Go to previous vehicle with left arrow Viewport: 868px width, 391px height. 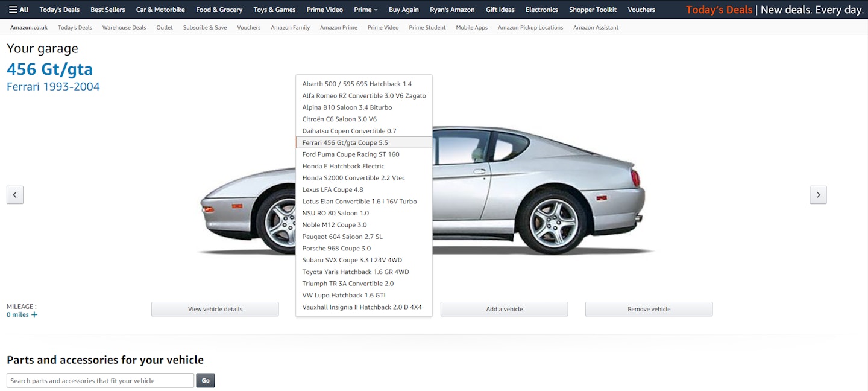coord(15,195)
